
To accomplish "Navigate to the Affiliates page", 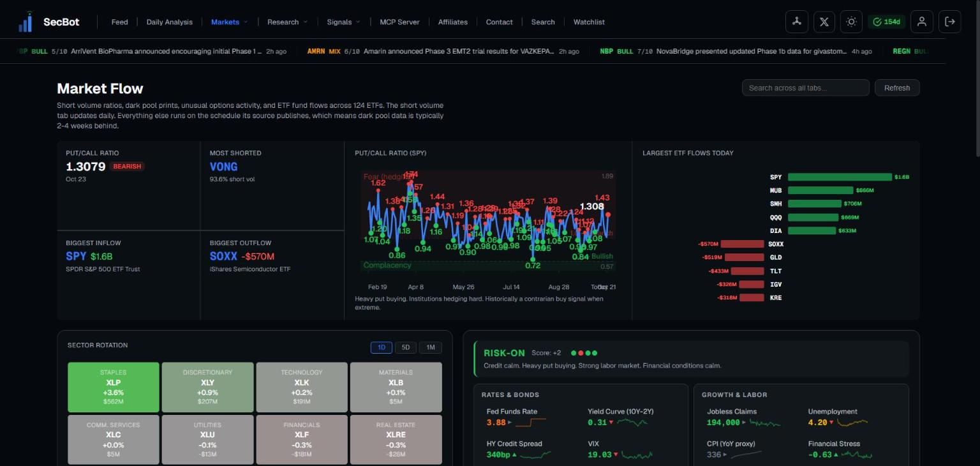I will tap(453, 22).
